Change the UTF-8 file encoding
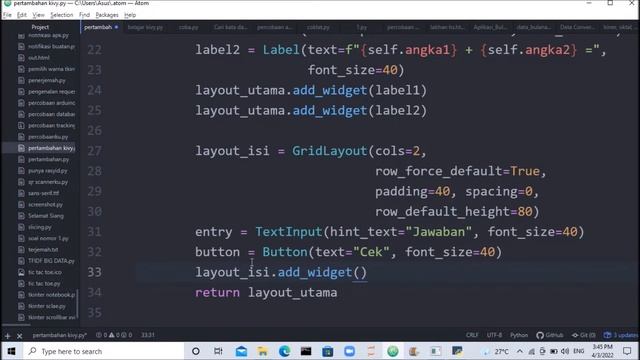The width and height of the screenshot is (640, 360). [494, 335]
